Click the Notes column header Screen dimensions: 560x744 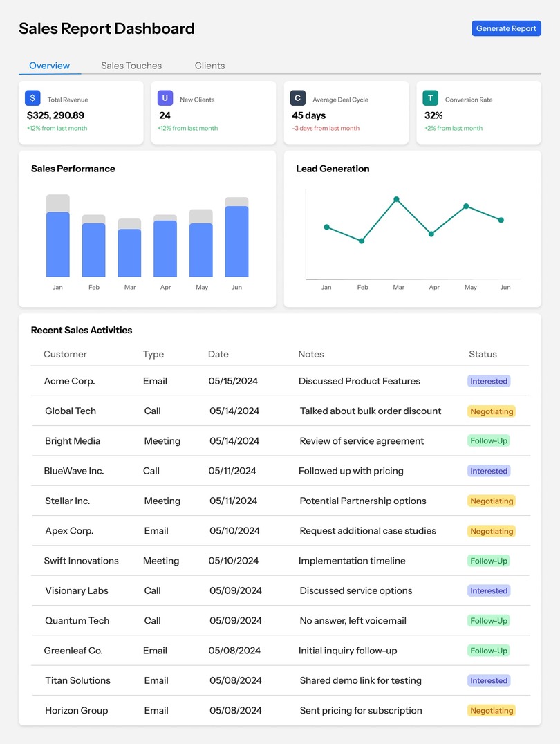(311, 355)
